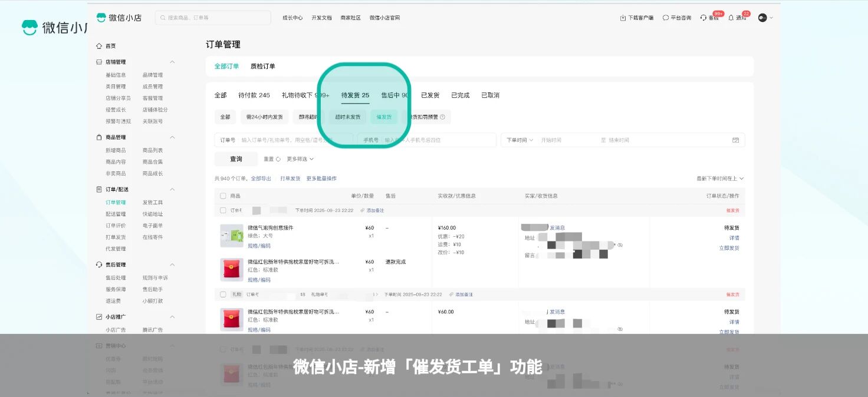868x397 pixels.
Task: Click the 售后管理 headset icon in sidebar
Action: pos(99,265)
